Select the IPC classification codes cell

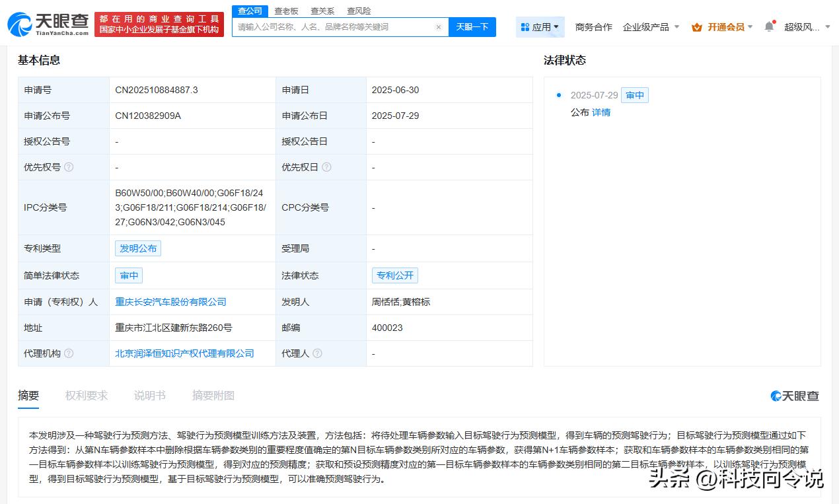(x=191, y=207)
